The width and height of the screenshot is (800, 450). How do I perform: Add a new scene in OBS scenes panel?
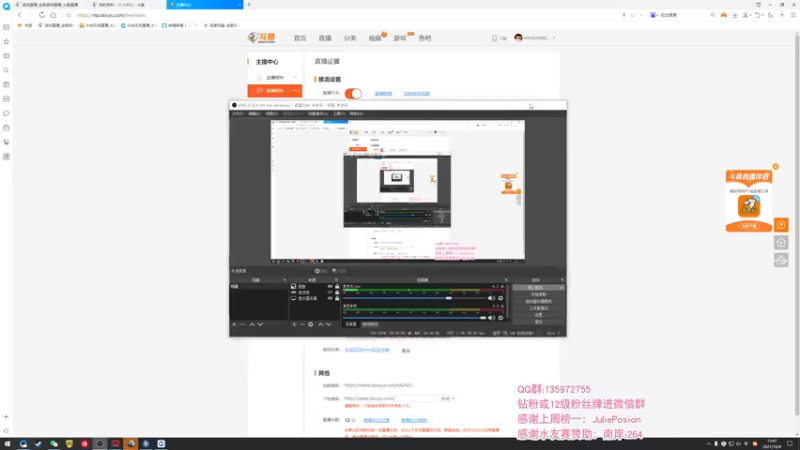pyautogui.click(x=234, y=324)
